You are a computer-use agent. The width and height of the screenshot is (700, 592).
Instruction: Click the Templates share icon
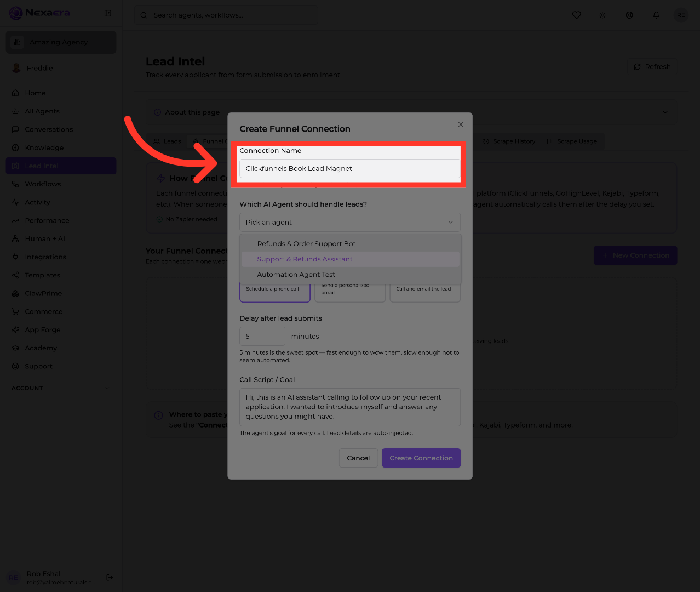pos(15,275)
